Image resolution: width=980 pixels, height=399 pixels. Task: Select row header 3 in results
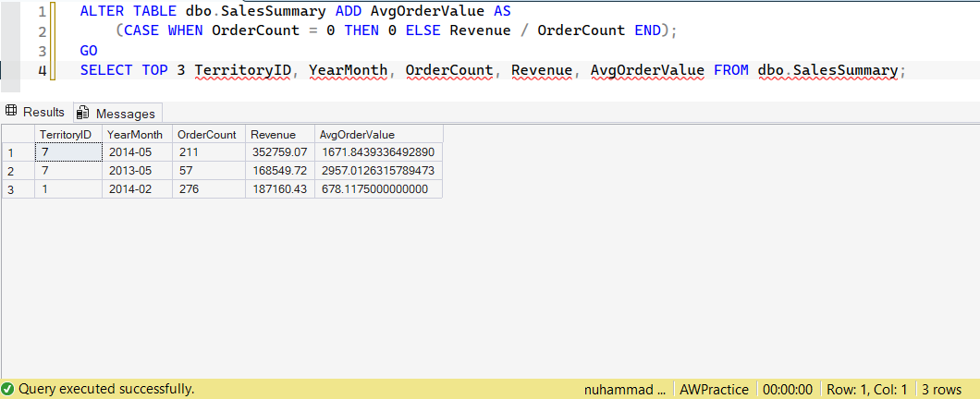tap(18, 189)
